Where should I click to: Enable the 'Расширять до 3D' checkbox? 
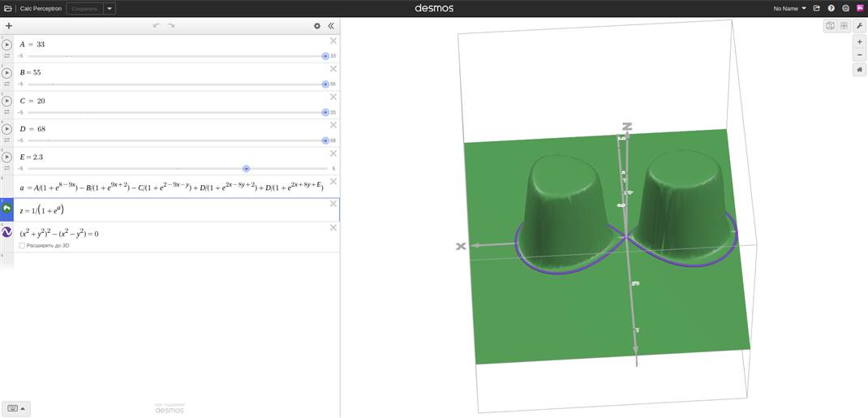click(22, 245)
